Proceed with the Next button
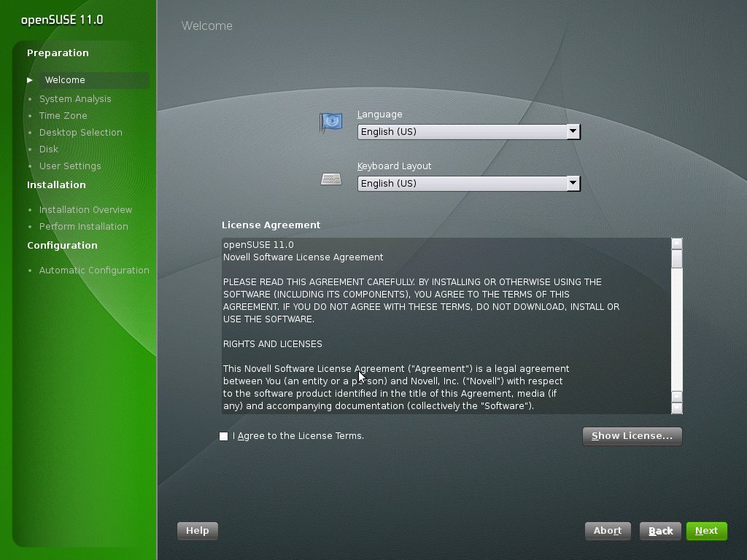The width and height of the screenshot is (747, 560). (706, 531)
